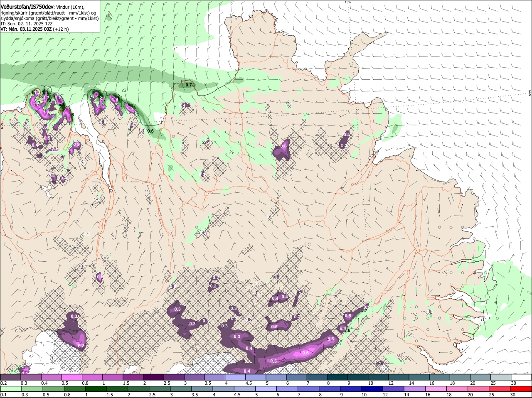
Task: Select the periwinkle 6 snow legend swatch
Action: coord(296,377)
